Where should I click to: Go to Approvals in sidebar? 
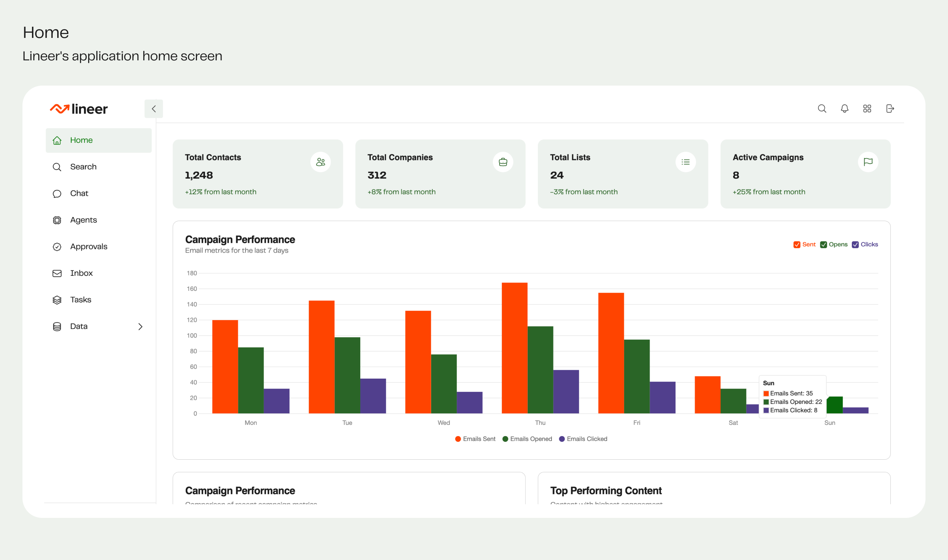(x=89, y=246)
